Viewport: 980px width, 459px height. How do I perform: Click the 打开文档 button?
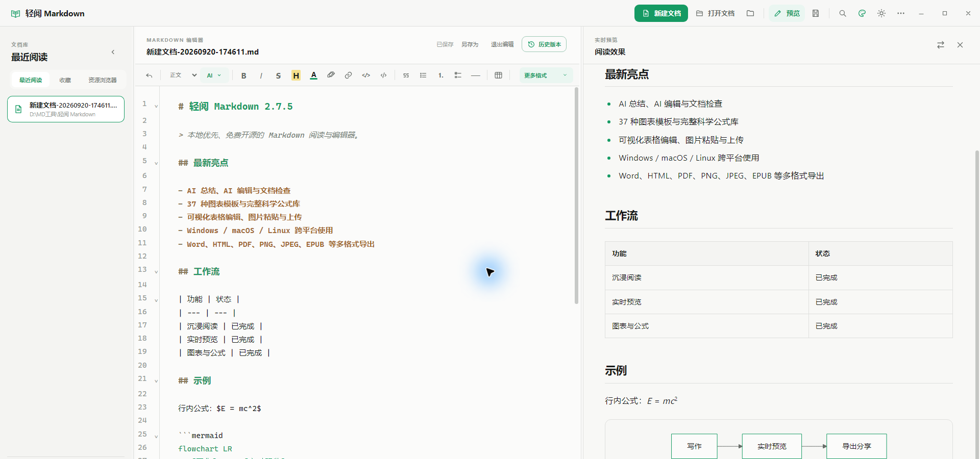[715, 13]
